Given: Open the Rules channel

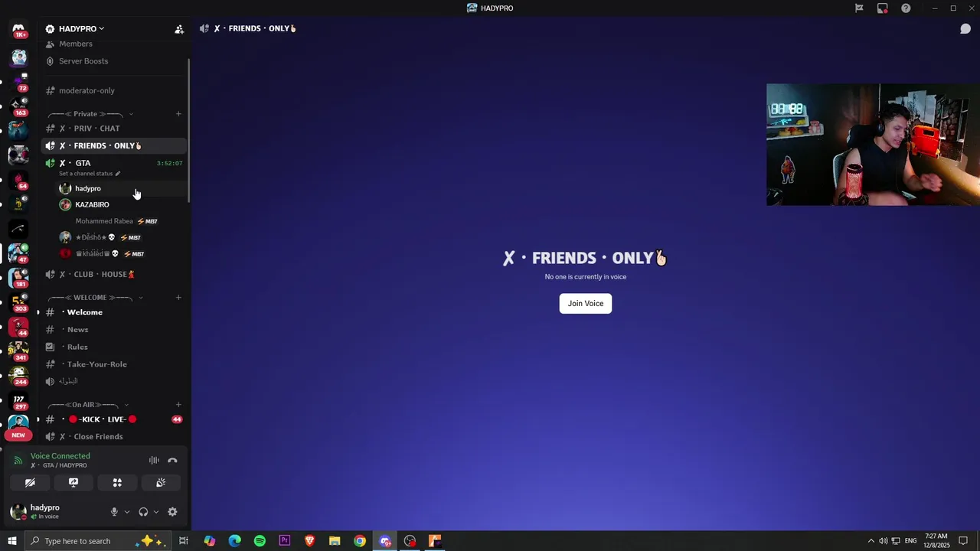Looking at the screenshot, I should tap(114, 347).
